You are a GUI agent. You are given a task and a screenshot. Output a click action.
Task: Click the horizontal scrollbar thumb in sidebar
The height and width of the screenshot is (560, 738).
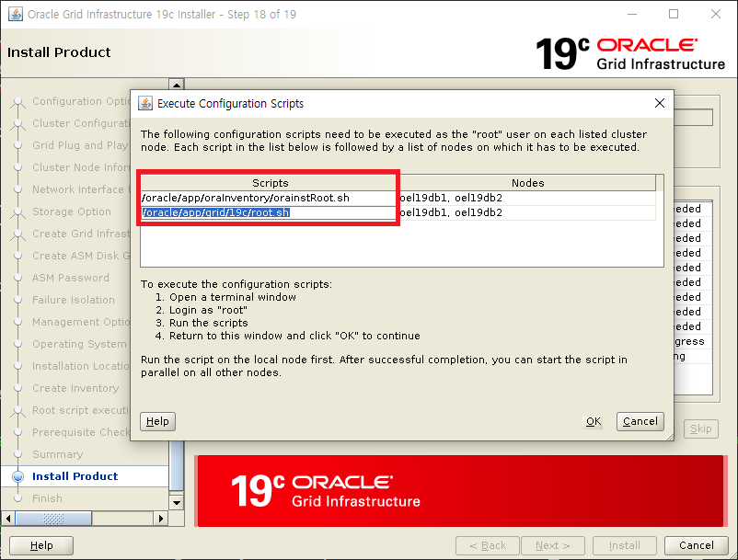(x=53, y=519)
